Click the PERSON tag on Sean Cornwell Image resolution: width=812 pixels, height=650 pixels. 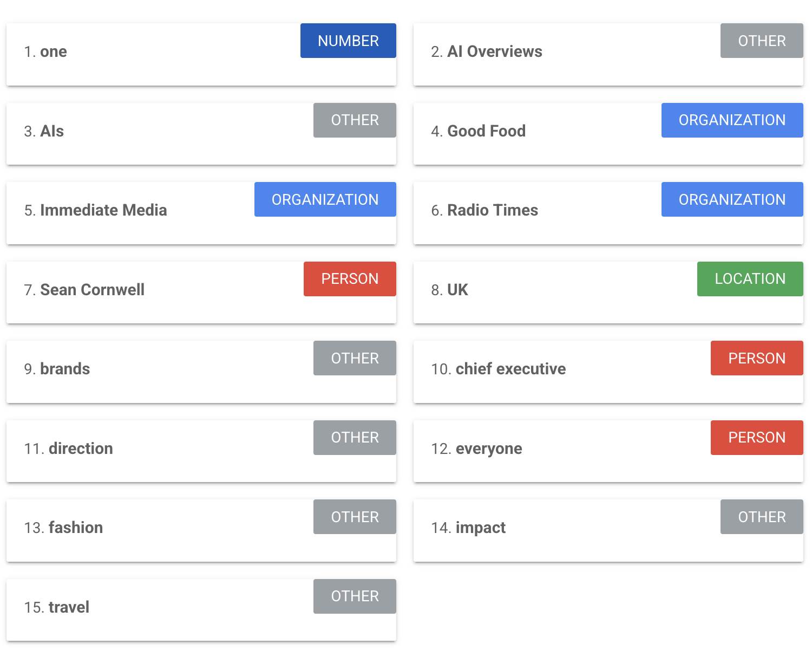pos(350,279)
